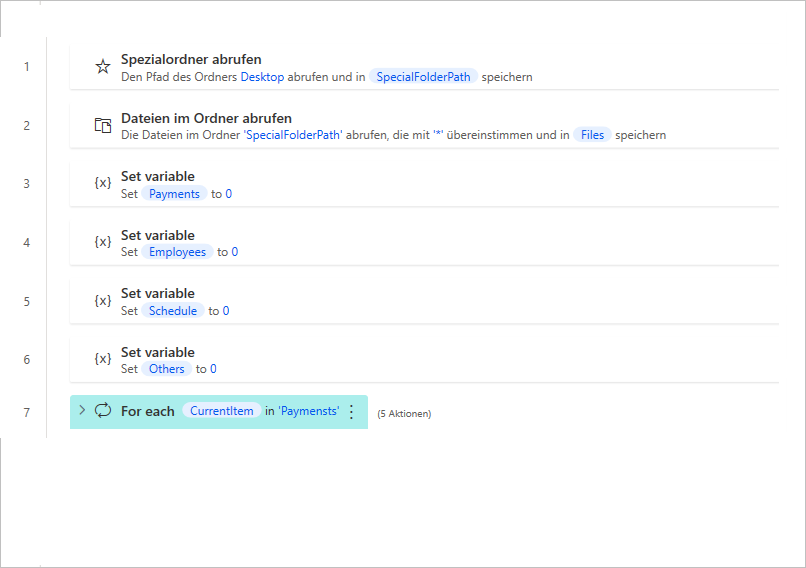Click the variable icon beside Others step
This screenshot has height=568, width=806.
(103, 358)
